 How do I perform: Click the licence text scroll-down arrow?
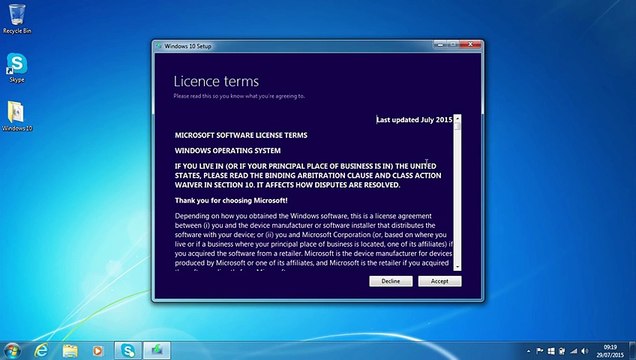tap(458, 267)
